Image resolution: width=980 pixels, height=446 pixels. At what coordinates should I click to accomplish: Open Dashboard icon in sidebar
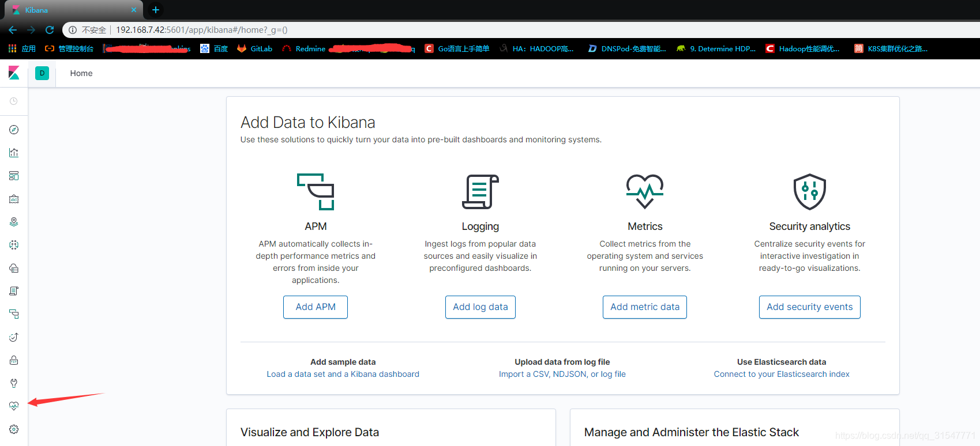pyautogui.click(x=14, y=176)
